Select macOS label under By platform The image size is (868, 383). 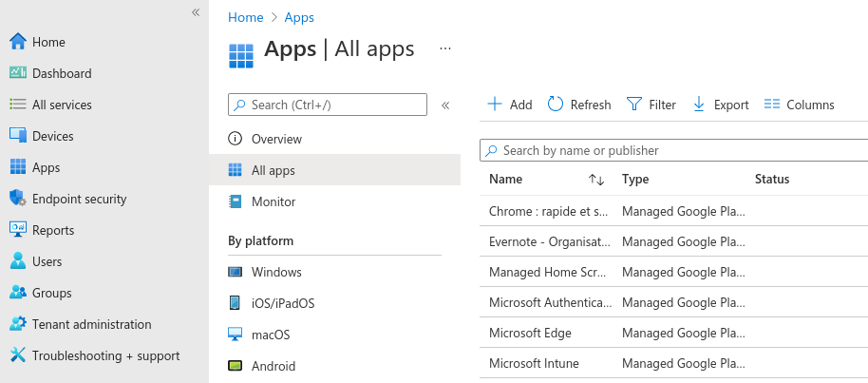coord(271,335)
